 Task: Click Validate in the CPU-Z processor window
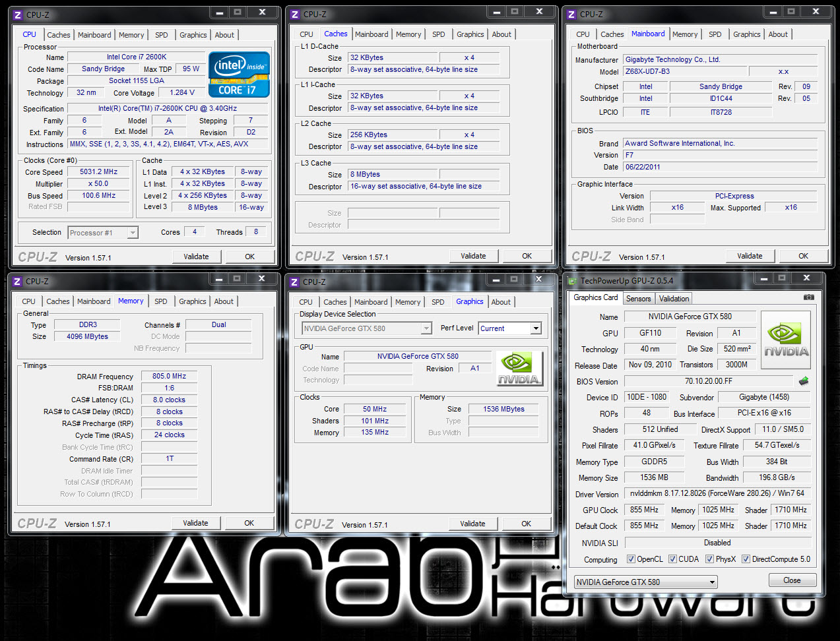point(196,257)
